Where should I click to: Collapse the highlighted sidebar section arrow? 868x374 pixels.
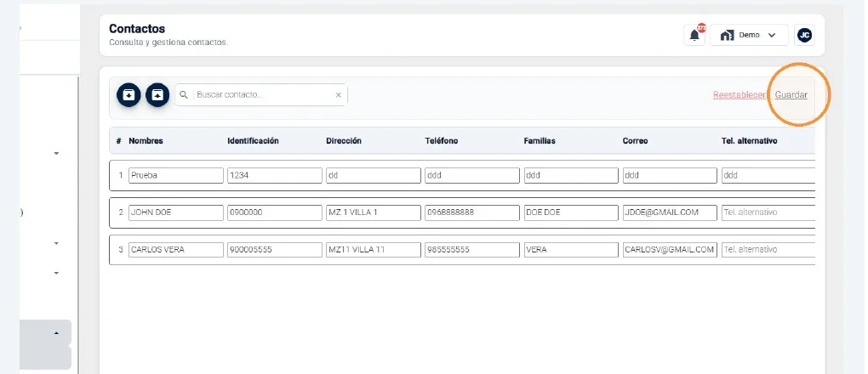coord(56,333)
